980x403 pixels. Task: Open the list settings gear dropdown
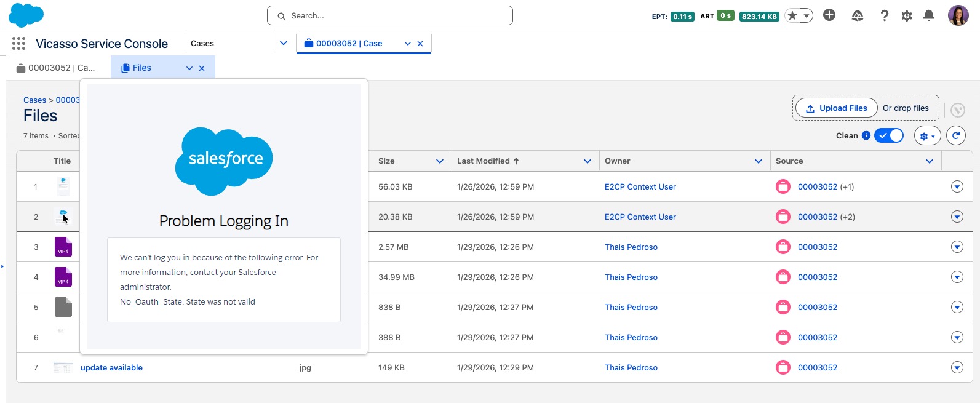(x=928, y=135)
